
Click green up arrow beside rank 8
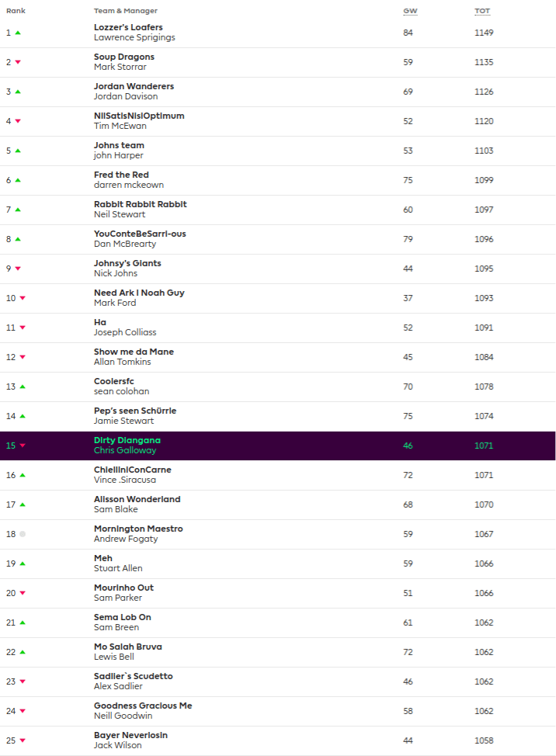pos(18,239)
